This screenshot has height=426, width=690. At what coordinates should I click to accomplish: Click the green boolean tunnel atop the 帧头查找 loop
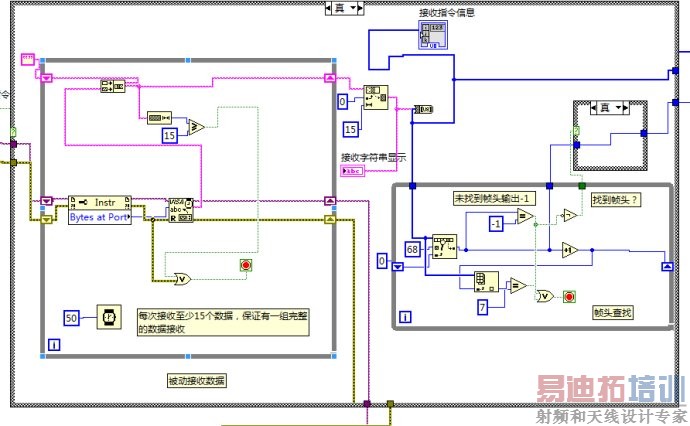click(x=582, y=186)
